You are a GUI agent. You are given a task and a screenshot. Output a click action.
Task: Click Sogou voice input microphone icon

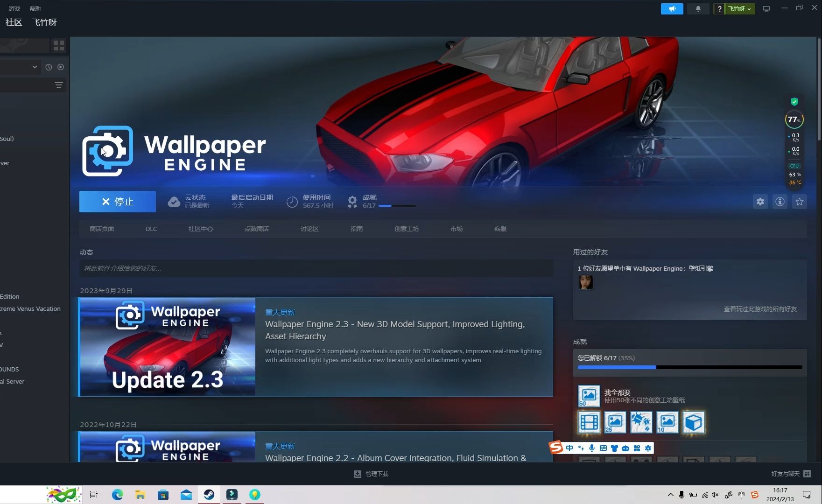(x=592, y=448)
